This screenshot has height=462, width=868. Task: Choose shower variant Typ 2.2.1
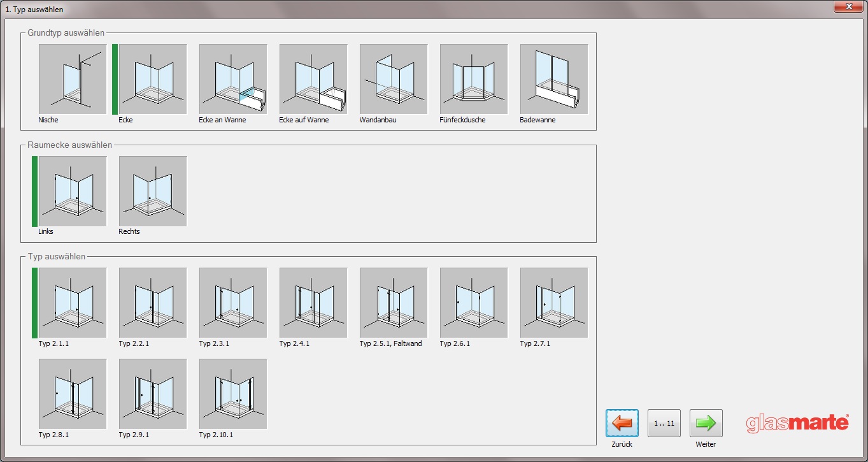(x=153, y=303)
